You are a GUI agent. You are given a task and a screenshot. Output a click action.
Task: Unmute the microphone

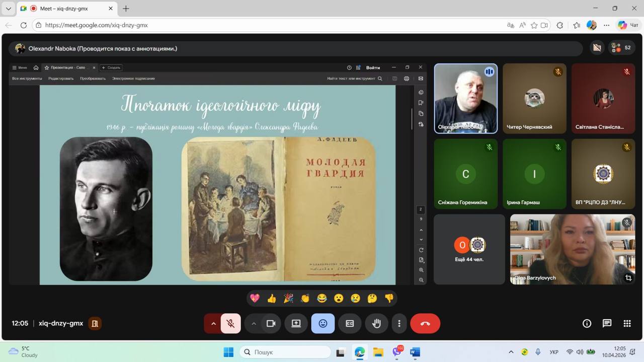click(231, 324)
